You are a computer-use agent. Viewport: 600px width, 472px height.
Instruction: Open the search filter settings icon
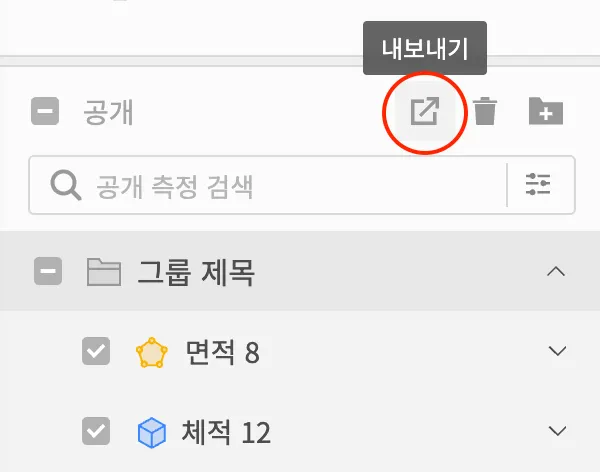click(538, 185)
